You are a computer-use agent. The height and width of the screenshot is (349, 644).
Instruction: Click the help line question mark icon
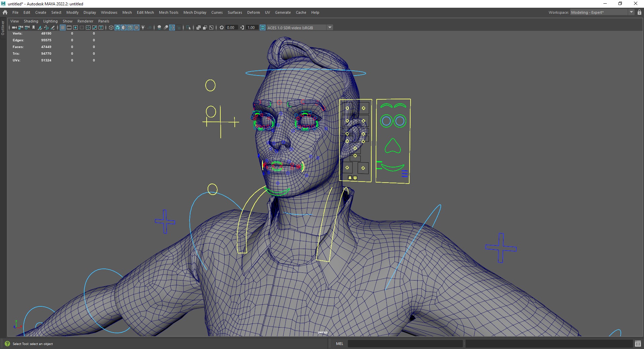pyautogui.click(x=7, y=344)
